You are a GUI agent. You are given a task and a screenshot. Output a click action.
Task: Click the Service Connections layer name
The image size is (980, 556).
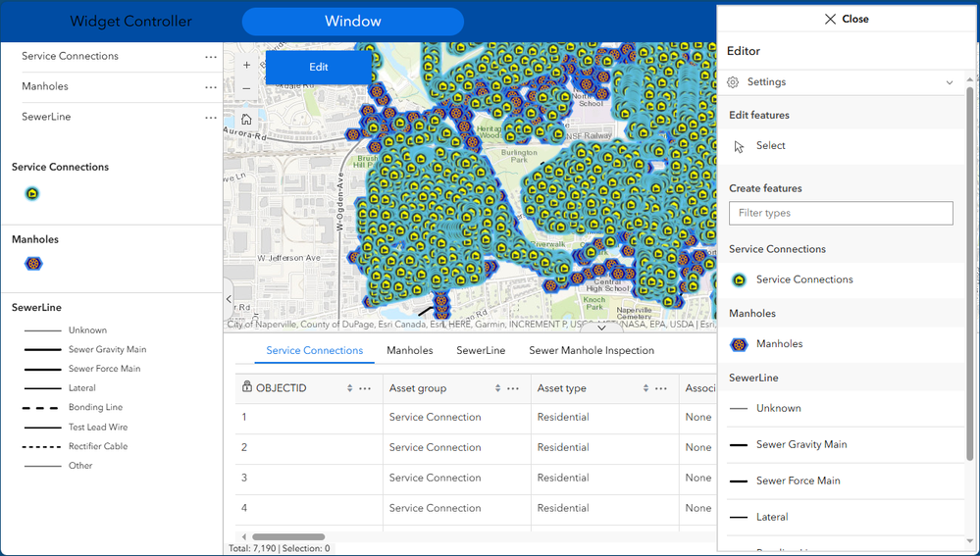[70, 56]
